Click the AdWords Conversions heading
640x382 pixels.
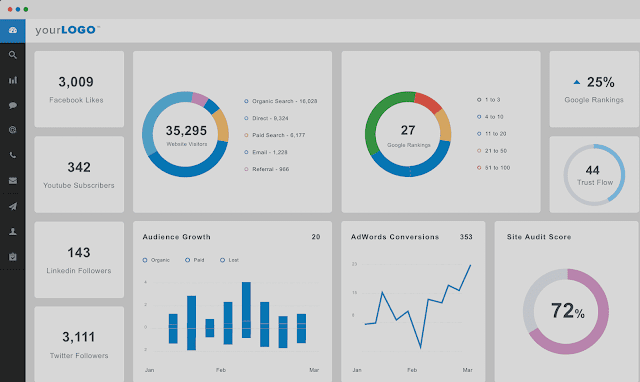click(395, 237)
